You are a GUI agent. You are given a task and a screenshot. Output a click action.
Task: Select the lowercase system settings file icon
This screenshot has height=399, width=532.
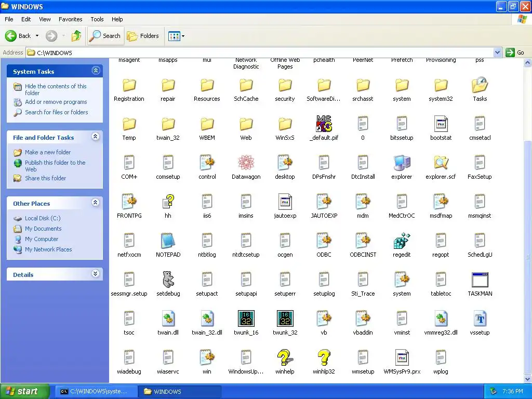click(402, 280)
